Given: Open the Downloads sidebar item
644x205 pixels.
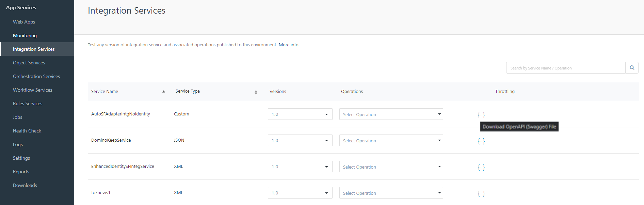Looking at the screenshot, I should (x=25, y=185).
